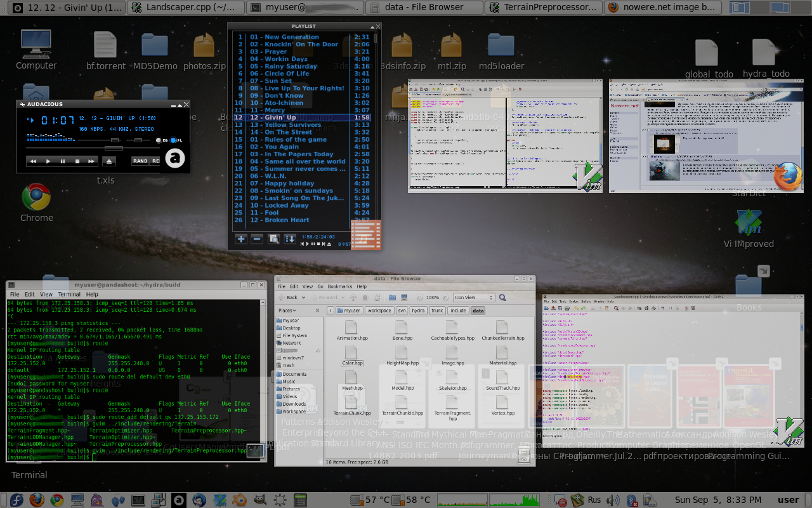This screenshot has height=508, width=812.
Task: Pause playback in Audacious player
Action: (x=62, y=161)
